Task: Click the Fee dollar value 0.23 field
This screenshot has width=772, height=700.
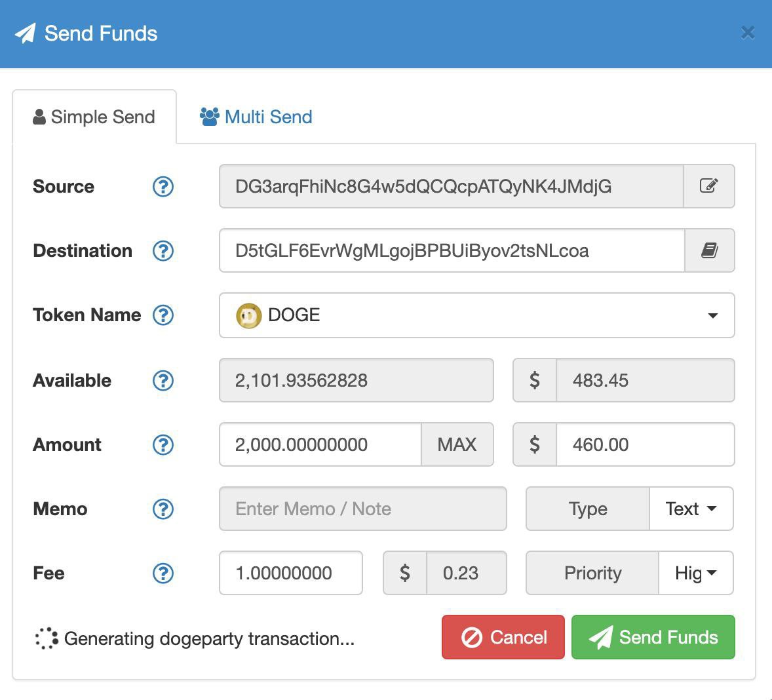Action: pyautogui.click(x=466, y=573)
